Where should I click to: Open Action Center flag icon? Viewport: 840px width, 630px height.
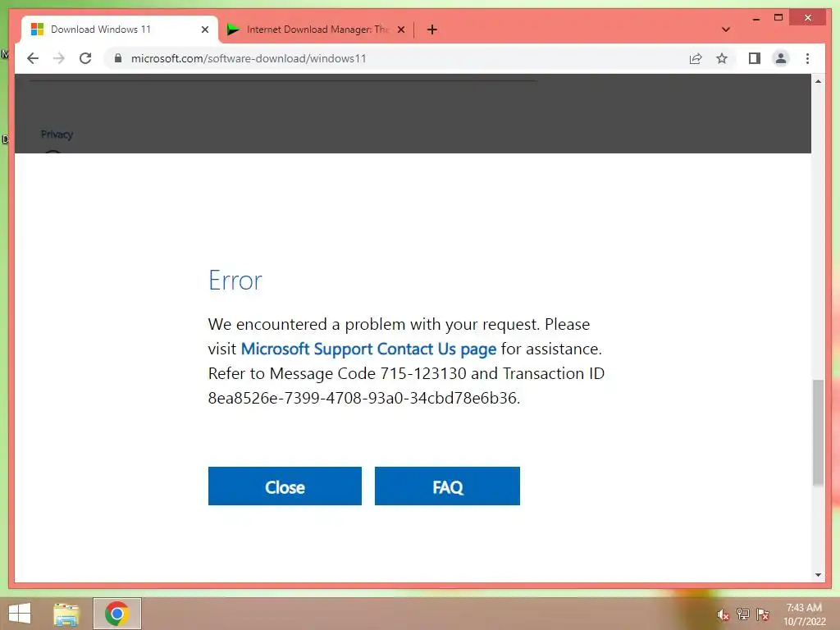click(763, 614)
